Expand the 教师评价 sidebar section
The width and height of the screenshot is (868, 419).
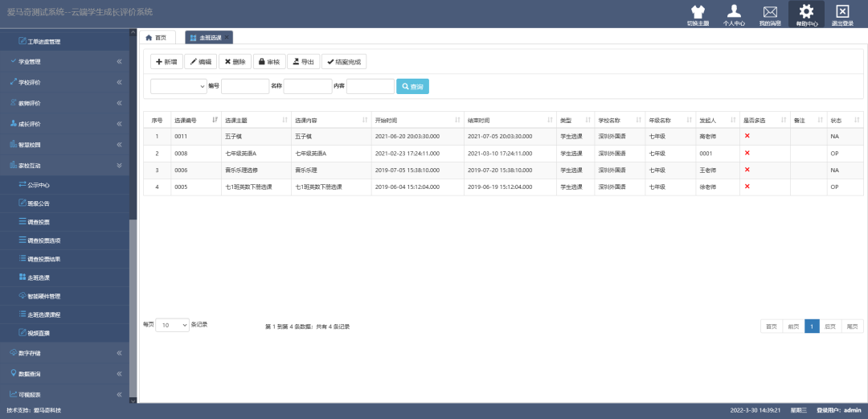tap(64, 103)
